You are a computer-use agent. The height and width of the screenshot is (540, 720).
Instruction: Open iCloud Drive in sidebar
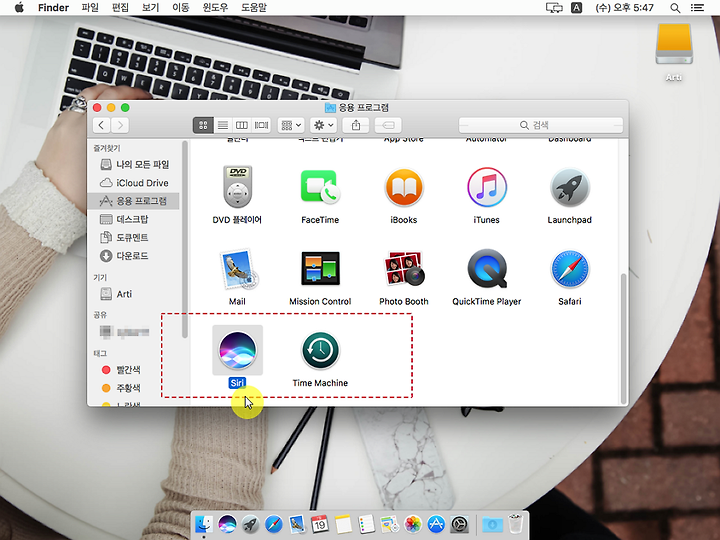(x=135, y=183)
